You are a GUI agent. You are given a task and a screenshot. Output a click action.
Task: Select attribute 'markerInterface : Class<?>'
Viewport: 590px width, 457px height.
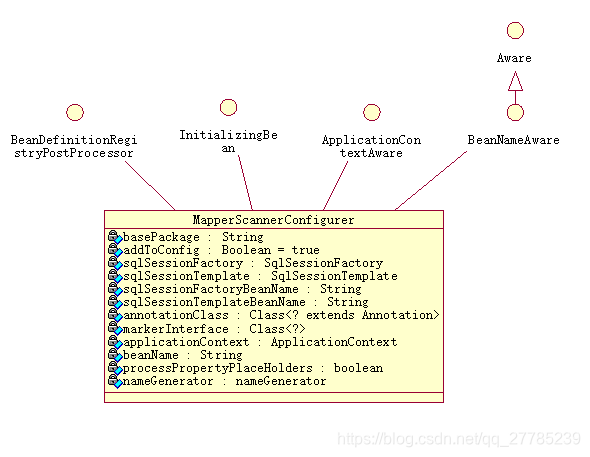[x=214, y=329]
